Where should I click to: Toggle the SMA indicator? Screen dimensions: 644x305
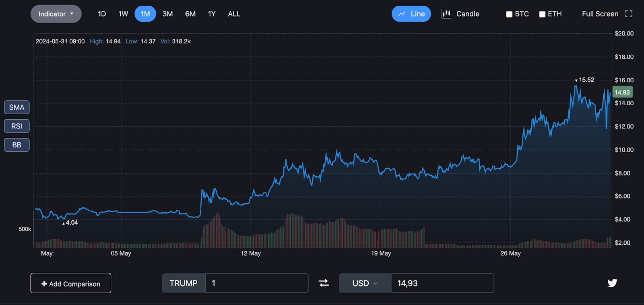coord(17,107)
